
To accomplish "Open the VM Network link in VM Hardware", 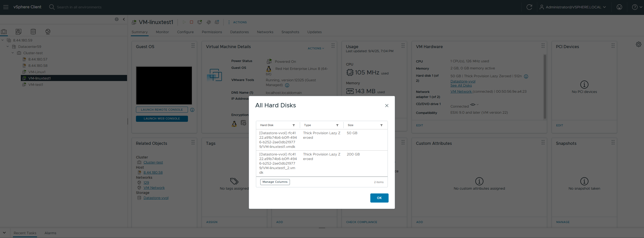I will [x=461, y=91].
